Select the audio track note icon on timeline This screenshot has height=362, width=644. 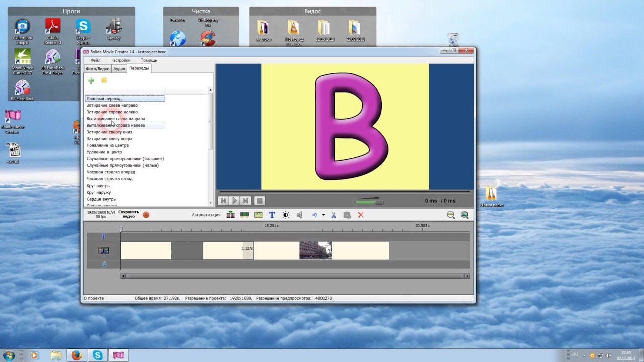coord(104,264)
